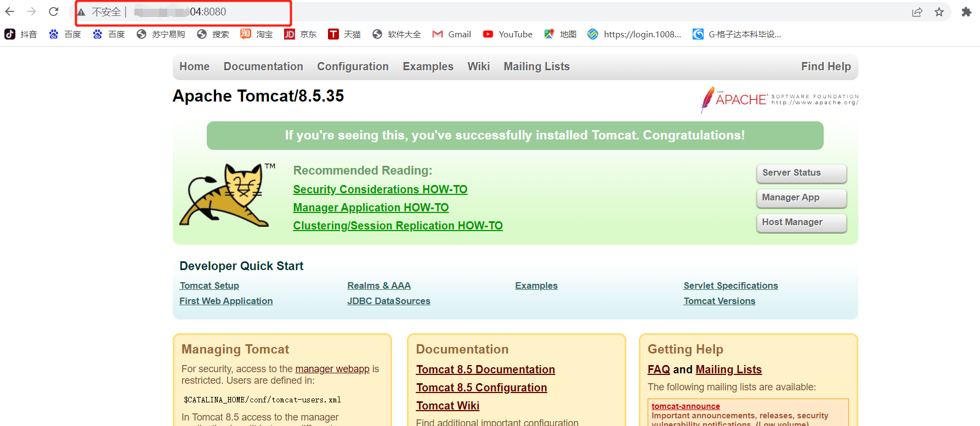The image size is (980, 426).
Task: Open the Servlet Specifications link
Action: pos(730,285)
